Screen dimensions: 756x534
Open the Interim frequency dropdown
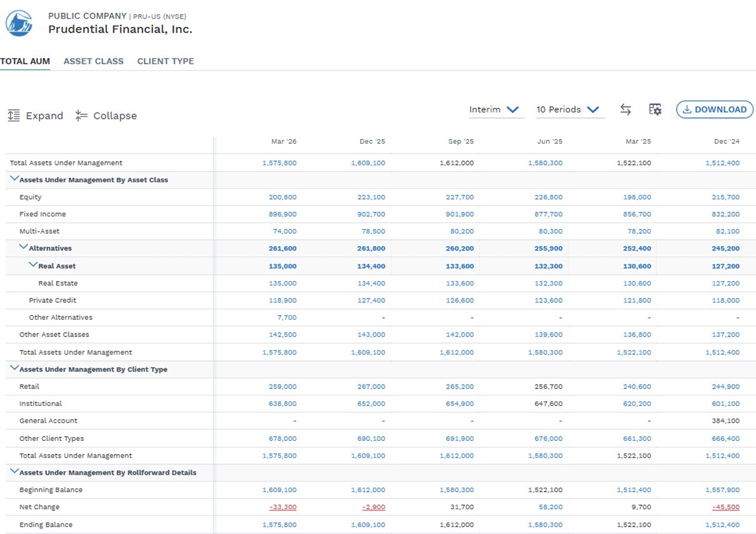coord(495,109)
